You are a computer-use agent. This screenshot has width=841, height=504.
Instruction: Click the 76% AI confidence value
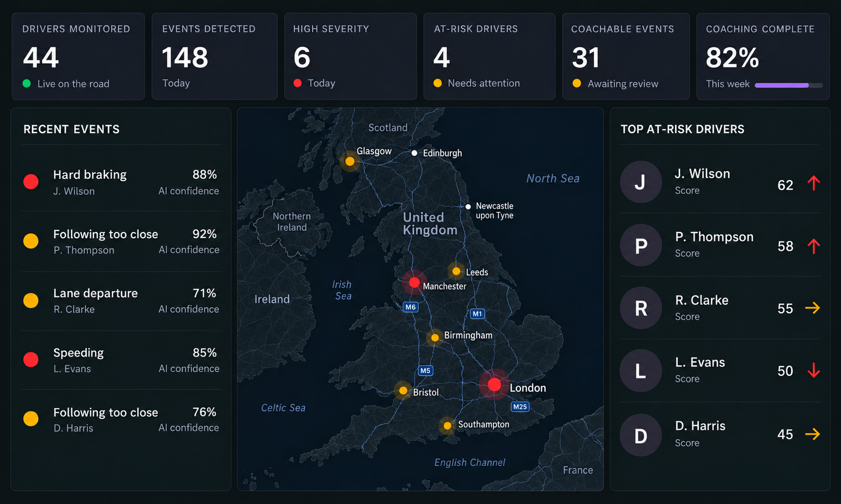click(205, 412)
